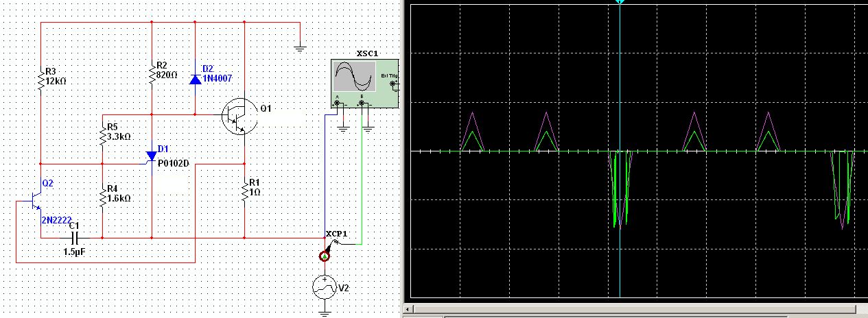Click the "820Ω" value text
Screen dimensions: 868x318
[x=167, y=75]
